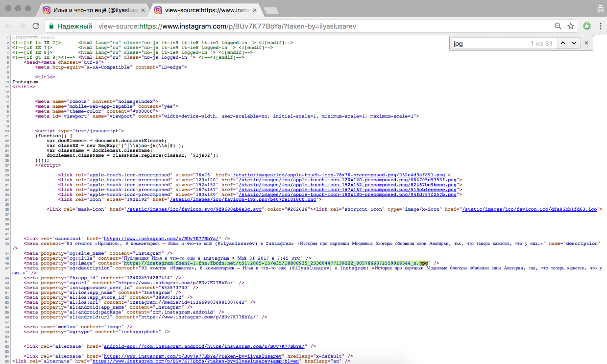Open apple-touch-icon-76x76 link

340,174
